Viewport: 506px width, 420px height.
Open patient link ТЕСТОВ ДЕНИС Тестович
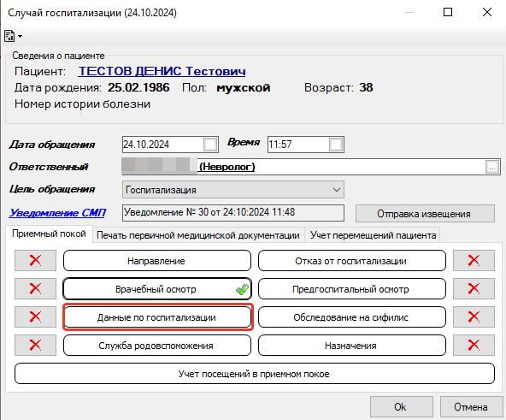162,71
